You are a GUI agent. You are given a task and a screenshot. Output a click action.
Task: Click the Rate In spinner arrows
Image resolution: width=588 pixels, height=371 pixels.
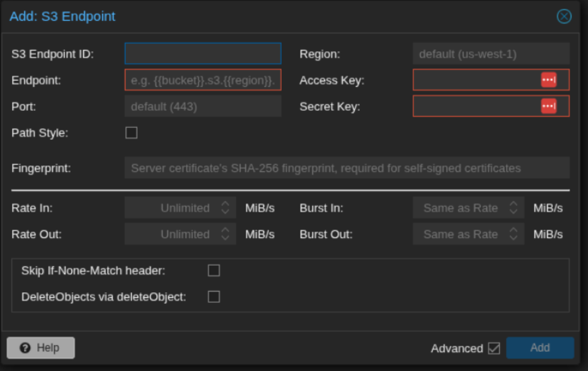tap(225, 208)
